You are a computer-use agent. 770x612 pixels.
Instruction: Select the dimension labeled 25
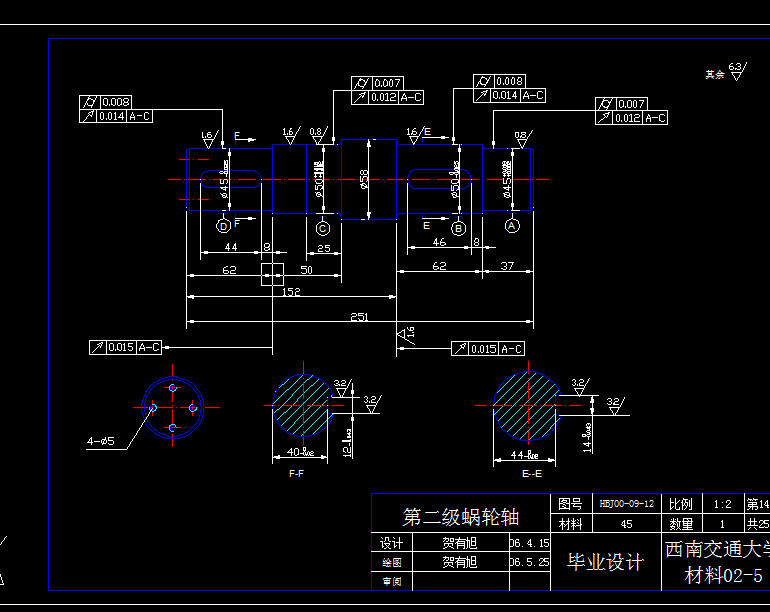click(324, 249)
